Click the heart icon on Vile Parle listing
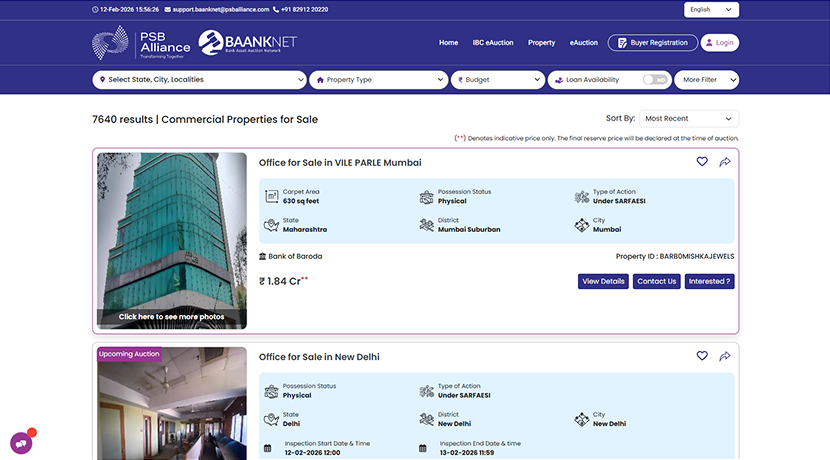 point(702,162)
